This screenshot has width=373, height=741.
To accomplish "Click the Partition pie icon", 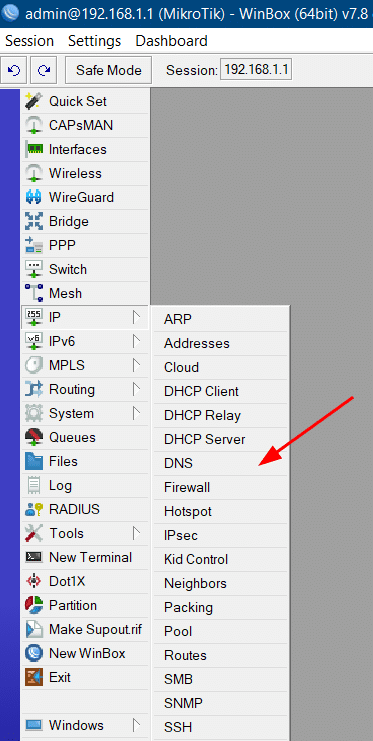I will coord(34,605).
